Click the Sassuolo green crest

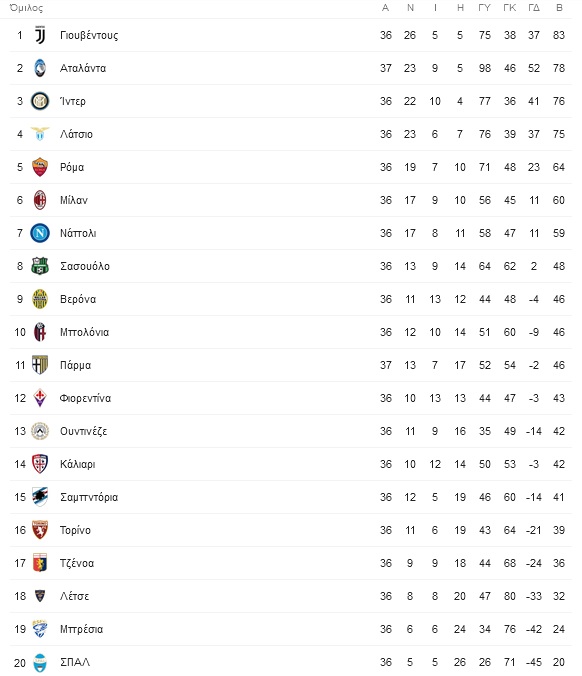point(40,266)
